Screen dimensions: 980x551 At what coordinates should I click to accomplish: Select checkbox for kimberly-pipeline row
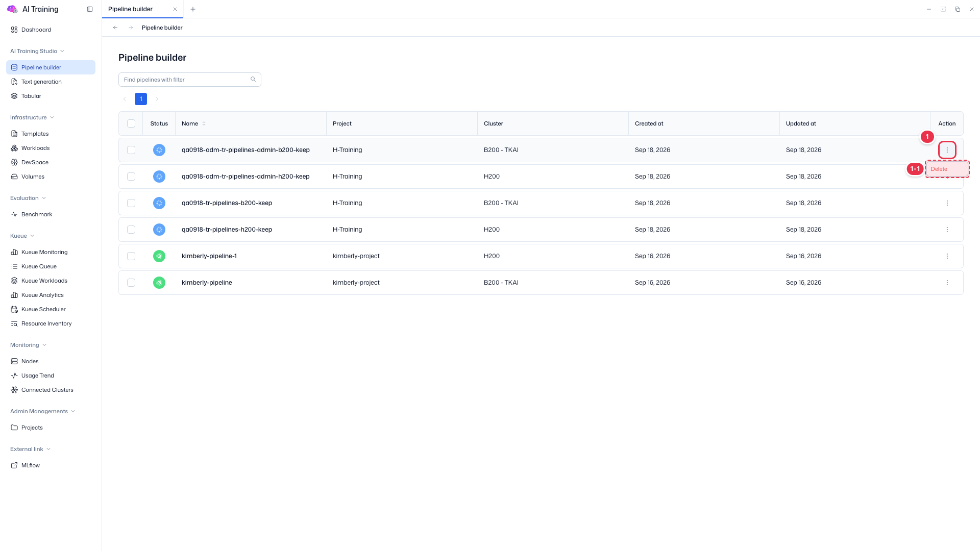(131, 283)
